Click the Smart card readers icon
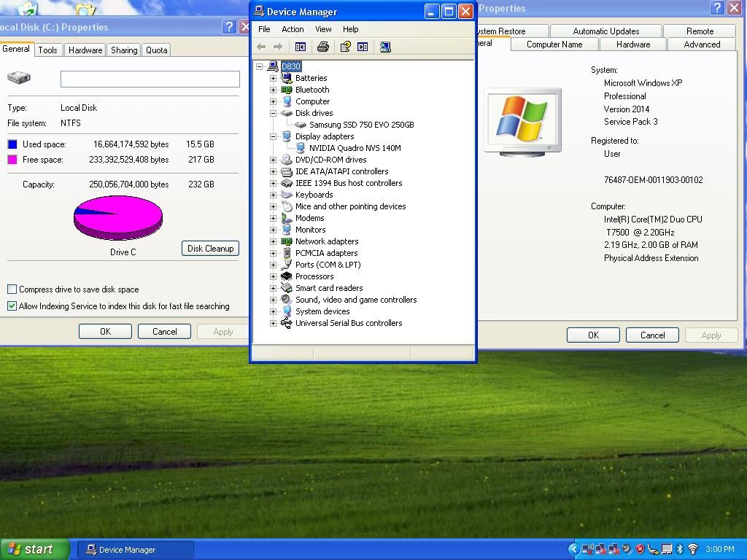This screenshot has height=560, width=747. pyautogui.click(x=286, y=287)
